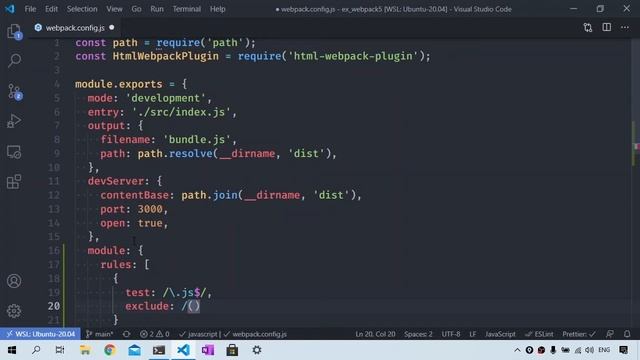Open the Manage gear in activity bar
This screenshot has height=360, width=640.
[14, 311]
